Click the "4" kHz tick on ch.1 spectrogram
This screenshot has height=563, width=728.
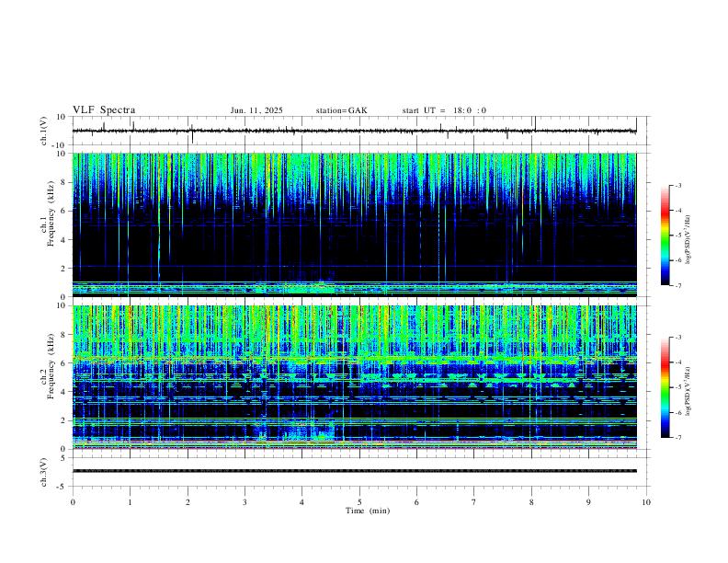[63, 240]
